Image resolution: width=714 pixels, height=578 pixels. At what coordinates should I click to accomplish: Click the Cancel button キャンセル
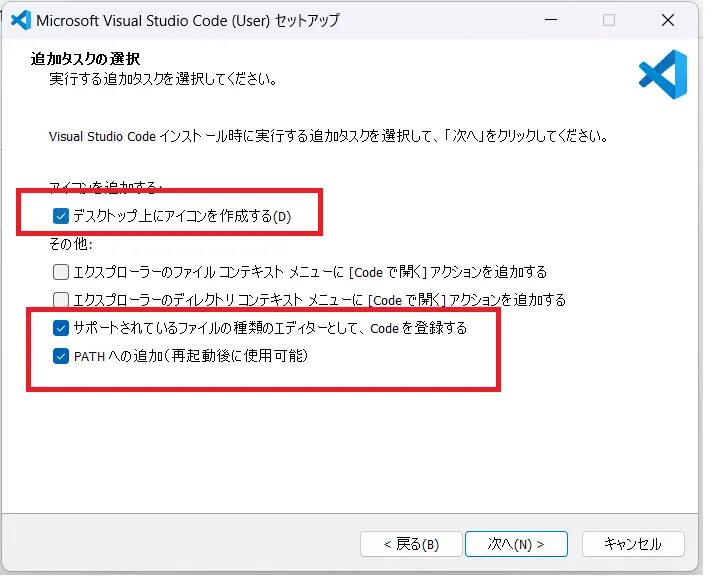(633, 544)
